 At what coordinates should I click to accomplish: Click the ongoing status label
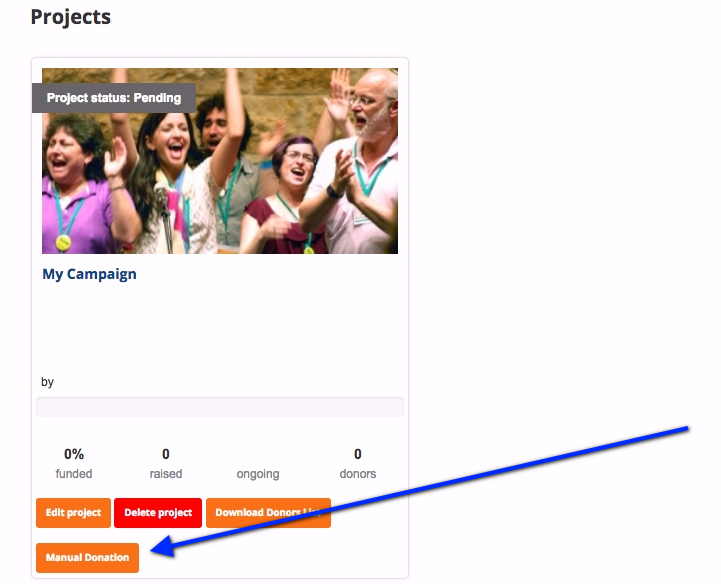(258, 474)
